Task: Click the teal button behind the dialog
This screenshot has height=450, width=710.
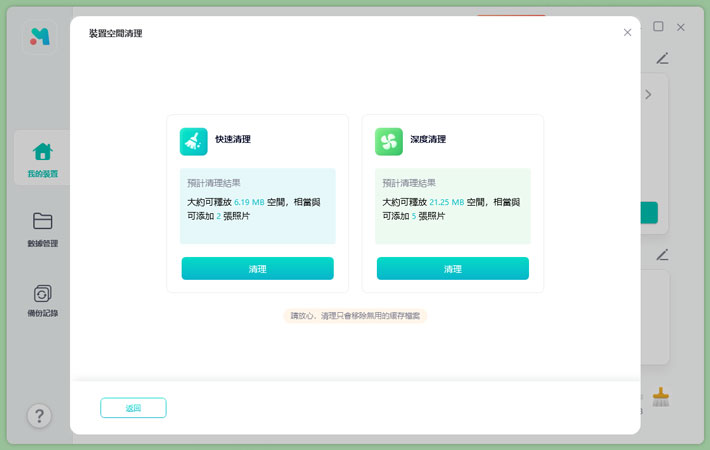Action: click(649, 213)
